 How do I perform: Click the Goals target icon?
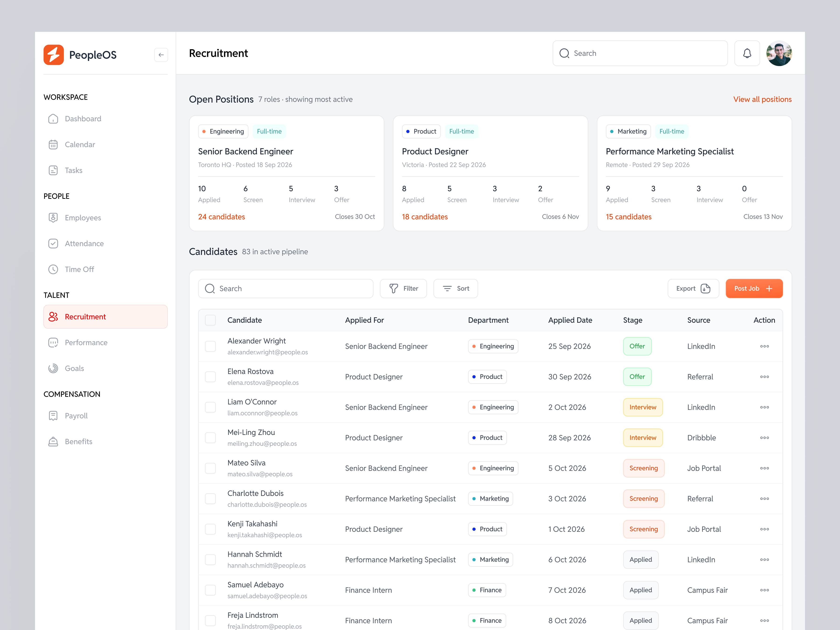pyautogui.click(x=53, y=368)
